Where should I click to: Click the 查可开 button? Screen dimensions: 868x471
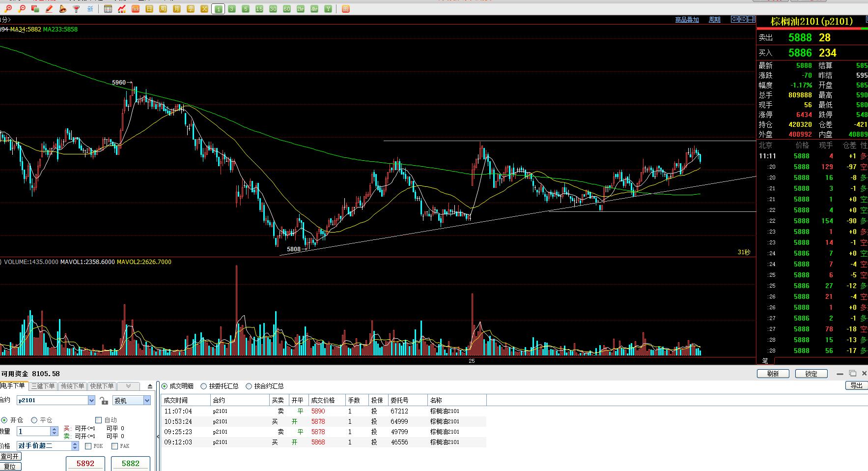[x=10, y=456]
